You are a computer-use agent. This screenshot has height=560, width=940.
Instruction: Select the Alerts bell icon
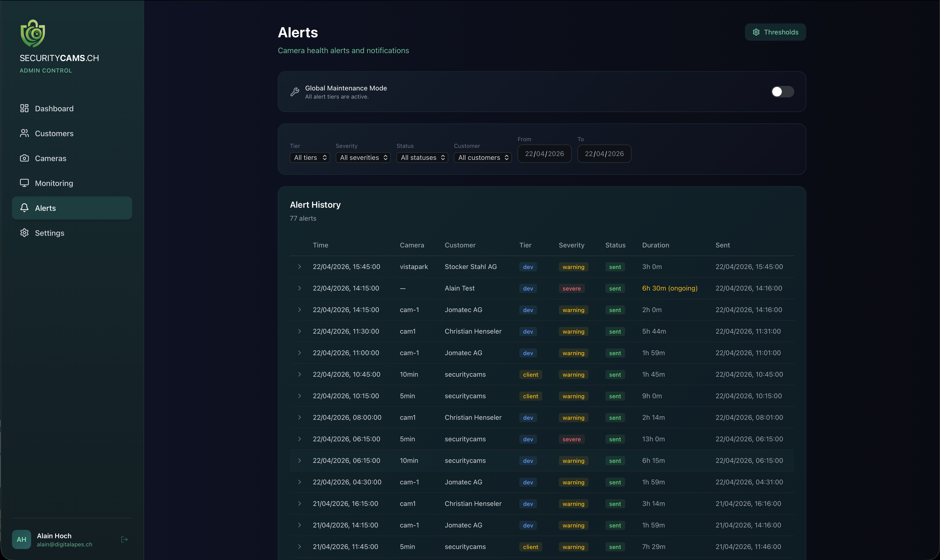24,208
